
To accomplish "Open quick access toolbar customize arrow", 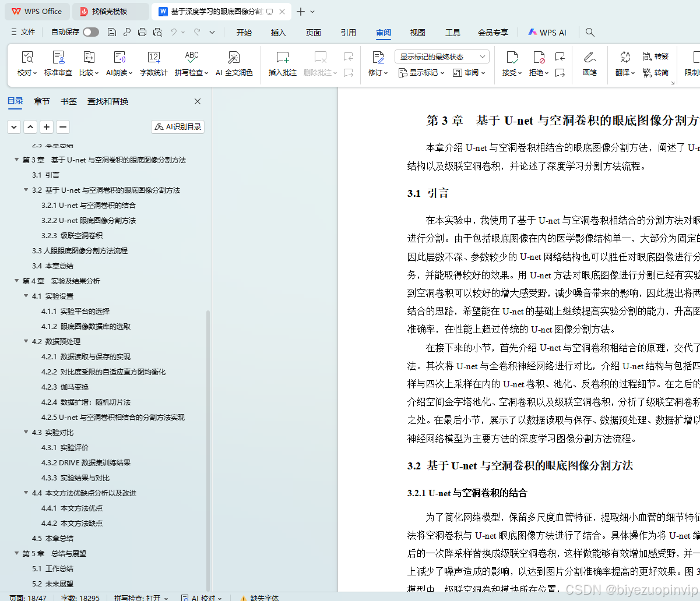I will 212,32.
